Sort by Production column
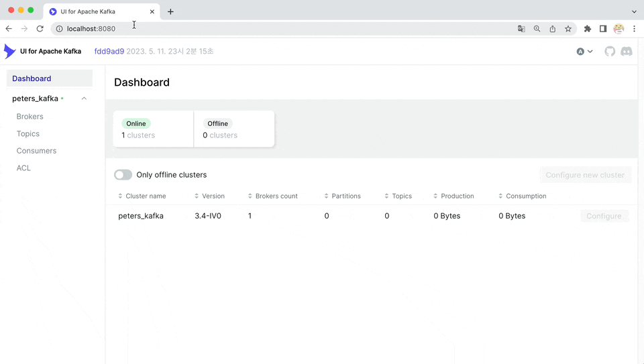The height and width of the screenshot is (364, 644). click(453, 196)
